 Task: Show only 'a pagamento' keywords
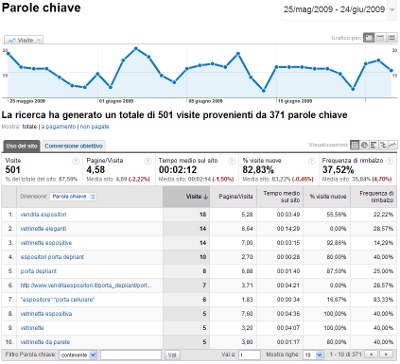point(59,127)
